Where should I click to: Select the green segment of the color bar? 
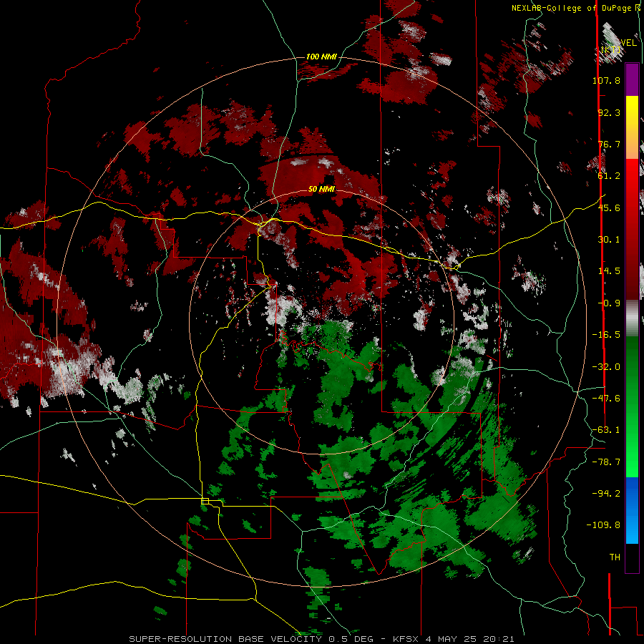632,406
